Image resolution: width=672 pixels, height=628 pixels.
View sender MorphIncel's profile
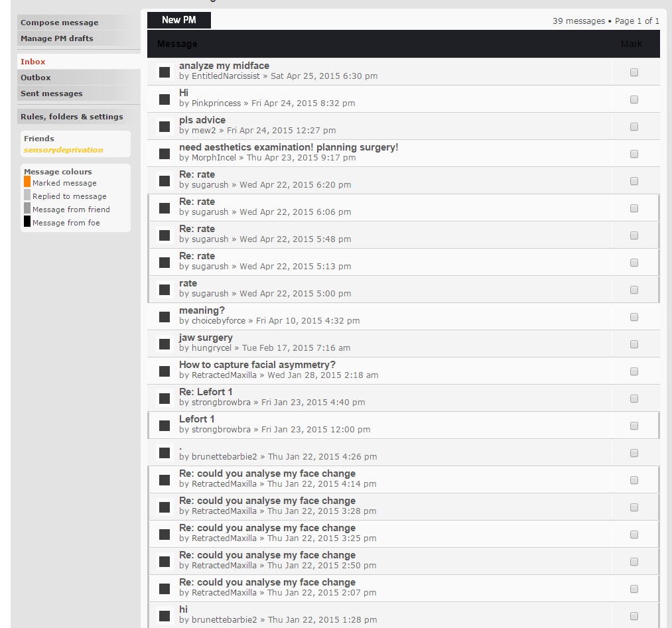214,158
